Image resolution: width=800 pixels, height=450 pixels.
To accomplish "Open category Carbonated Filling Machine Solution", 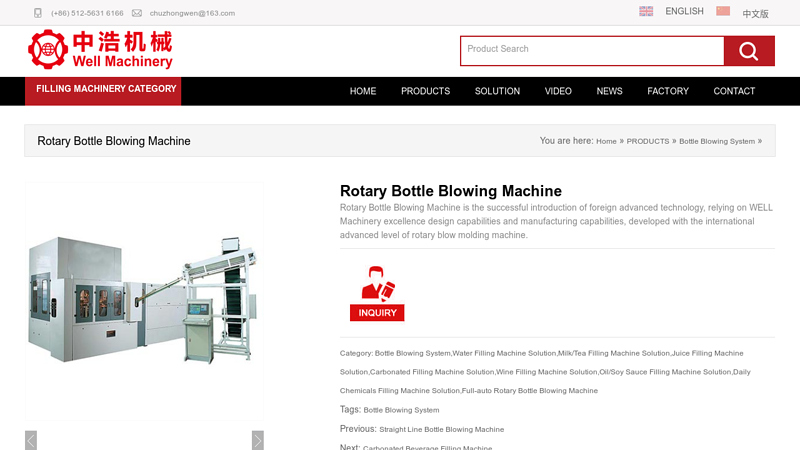I will 432,372.
